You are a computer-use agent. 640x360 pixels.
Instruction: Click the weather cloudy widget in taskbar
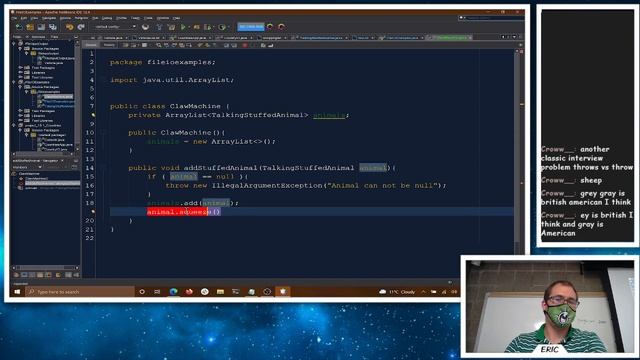(x=397, y=292)
